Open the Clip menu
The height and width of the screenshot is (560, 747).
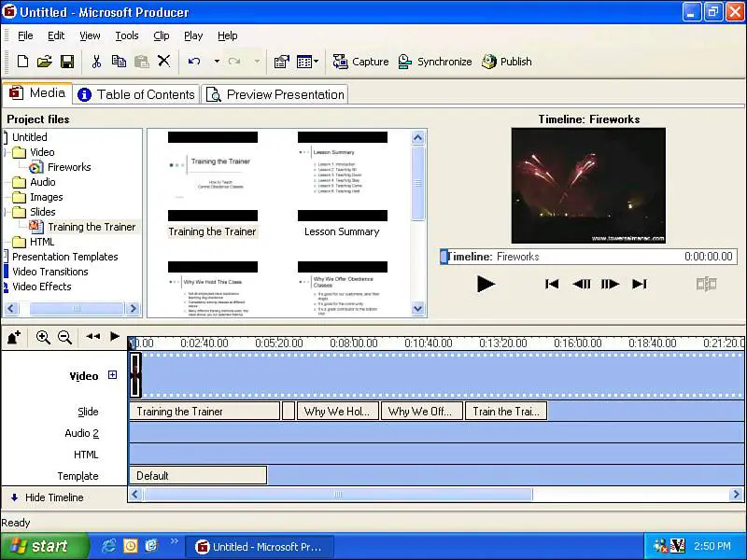click(161, 35)
